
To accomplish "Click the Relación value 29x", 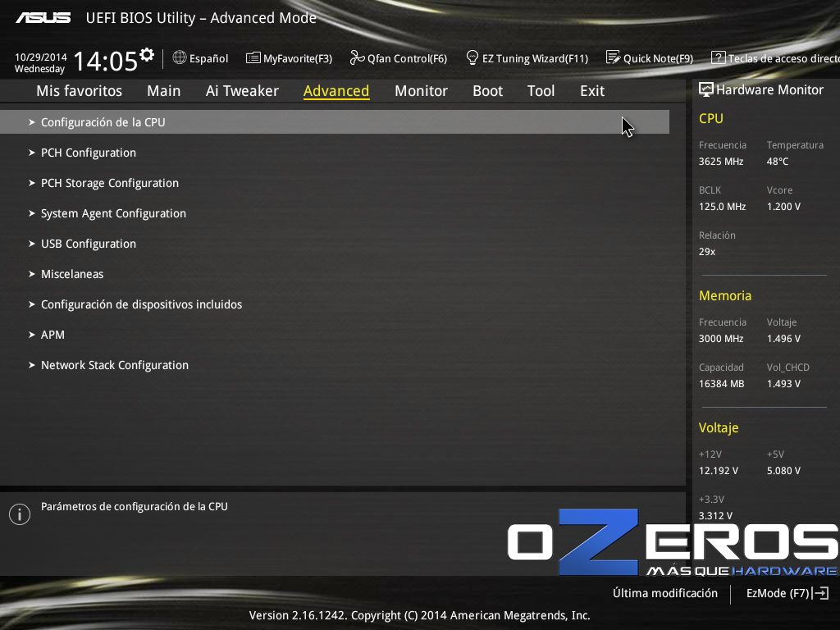I will pos(707,251).
